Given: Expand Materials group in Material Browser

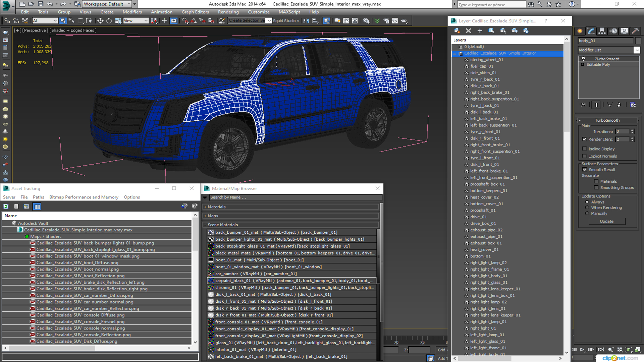Looking at the screenshot, I should (x=205, y=207).
